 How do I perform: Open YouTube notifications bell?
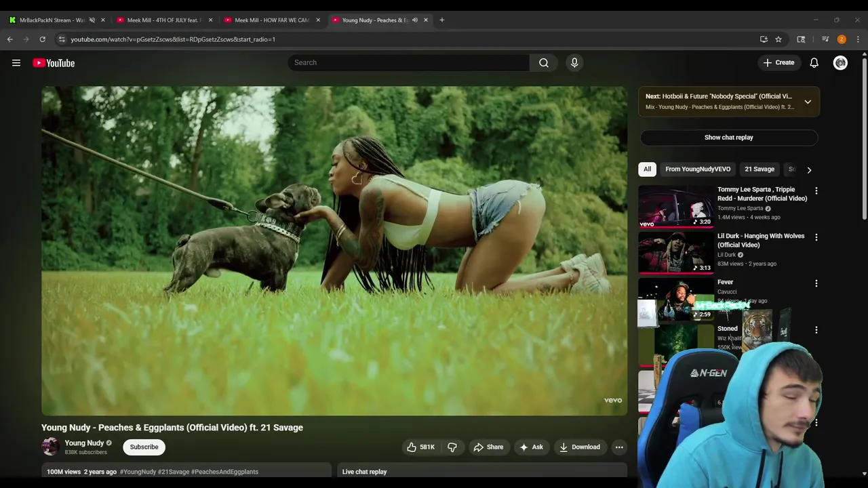tap(814, 63)
